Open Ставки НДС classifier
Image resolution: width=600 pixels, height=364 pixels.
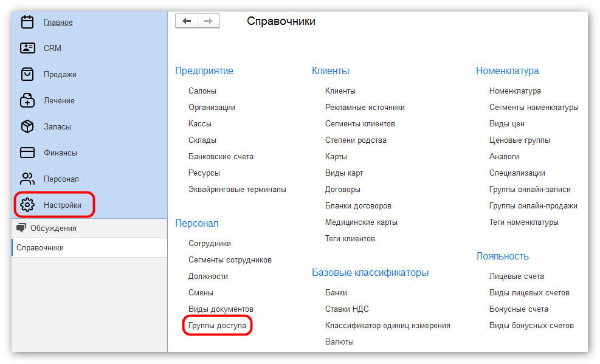(347, 309)
